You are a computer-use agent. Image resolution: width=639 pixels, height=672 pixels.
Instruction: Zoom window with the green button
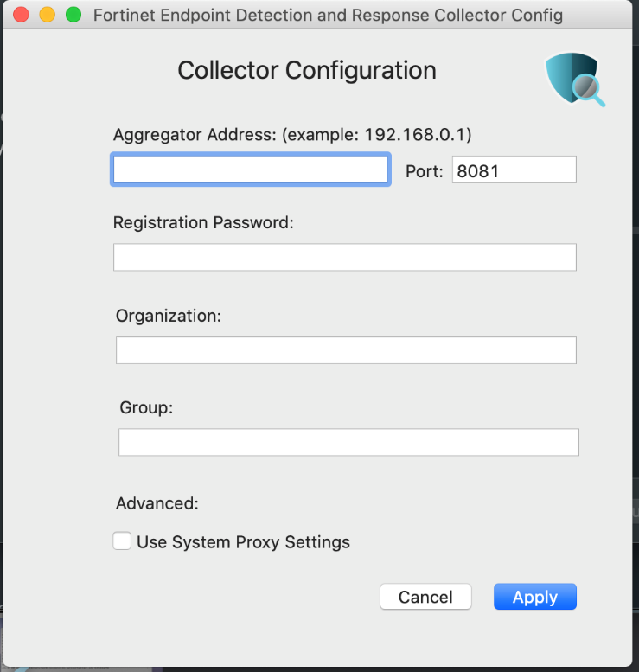click(x=73, y=15)
